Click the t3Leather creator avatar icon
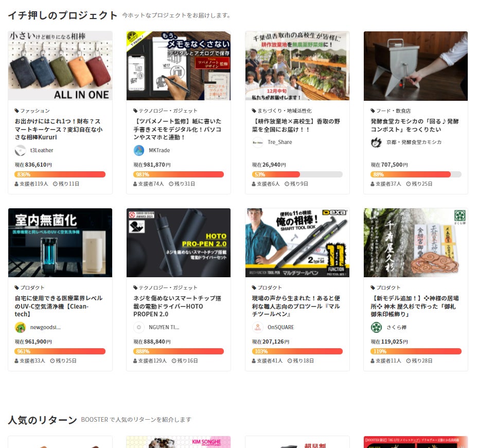The image size is (477, 448). click(21, 151)
